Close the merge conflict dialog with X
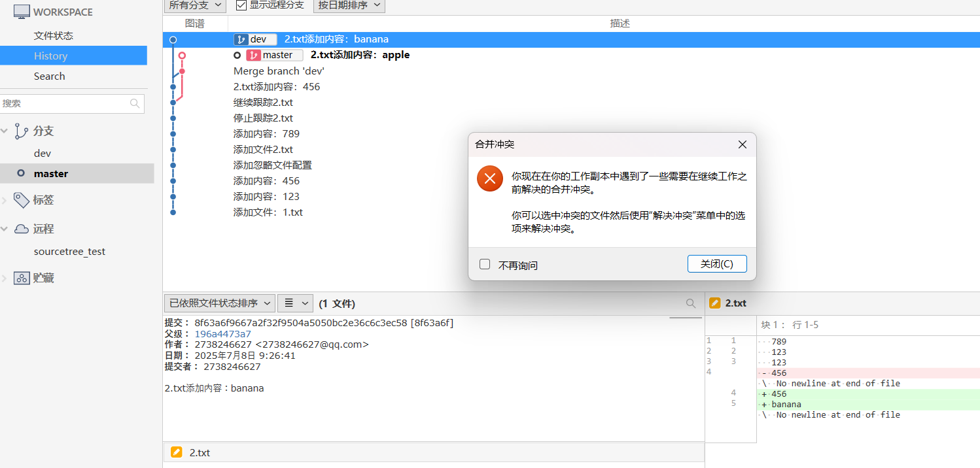Screen dimensions: 980x468 743,144
